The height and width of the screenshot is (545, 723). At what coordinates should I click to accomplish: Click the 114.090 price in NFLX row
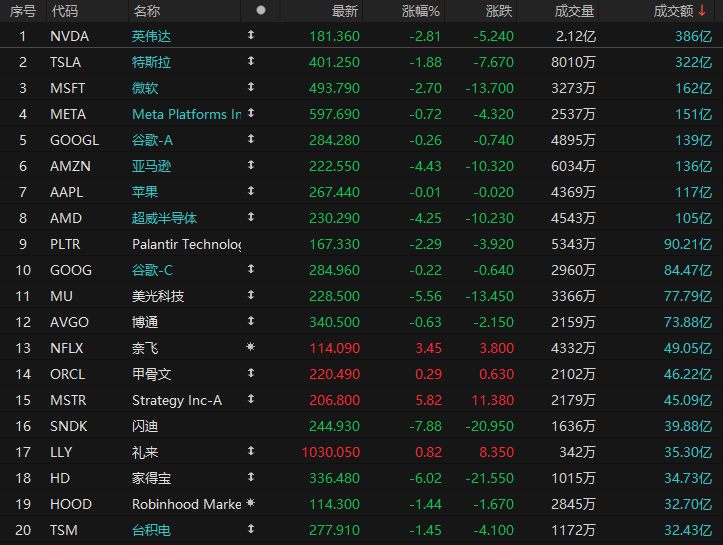coord(334,348)
